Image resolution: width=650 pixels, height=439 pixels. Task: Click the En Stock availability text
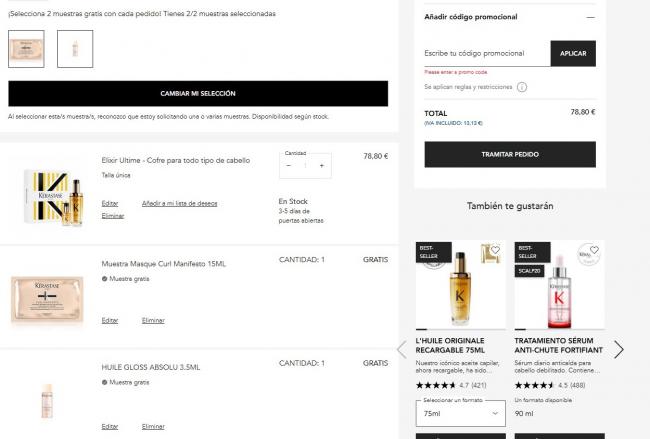tap(293, 201)
